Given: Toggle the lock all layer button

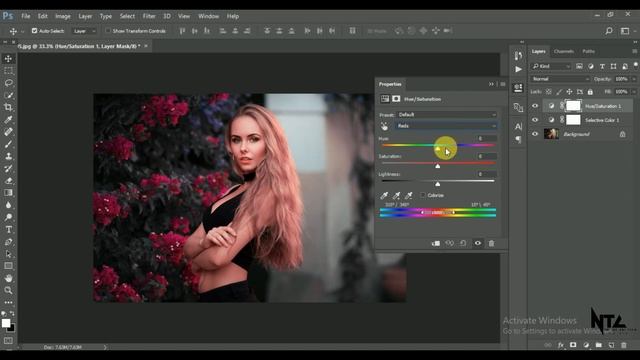Looking at the screenshot, I should point(590,92).
